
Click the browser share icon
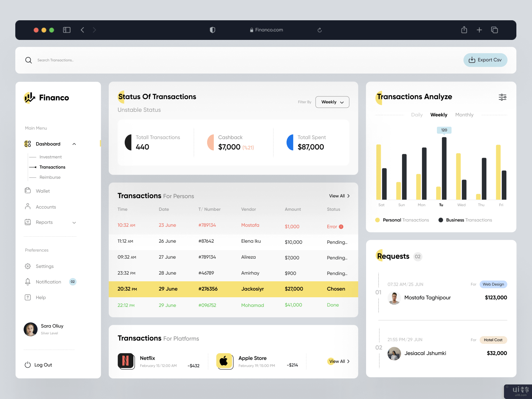[464, 30]
